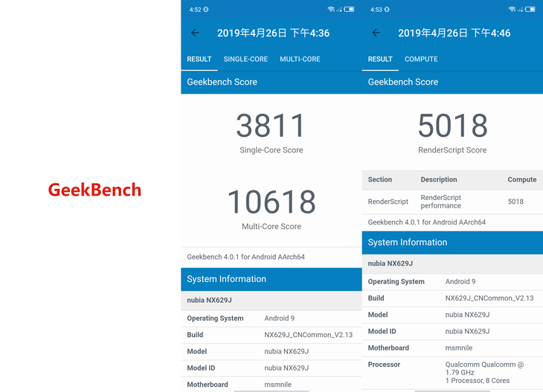Open the SINGLE-CORE tab
543x392 pixels.
pyautogui.click(x=245, y=60)
